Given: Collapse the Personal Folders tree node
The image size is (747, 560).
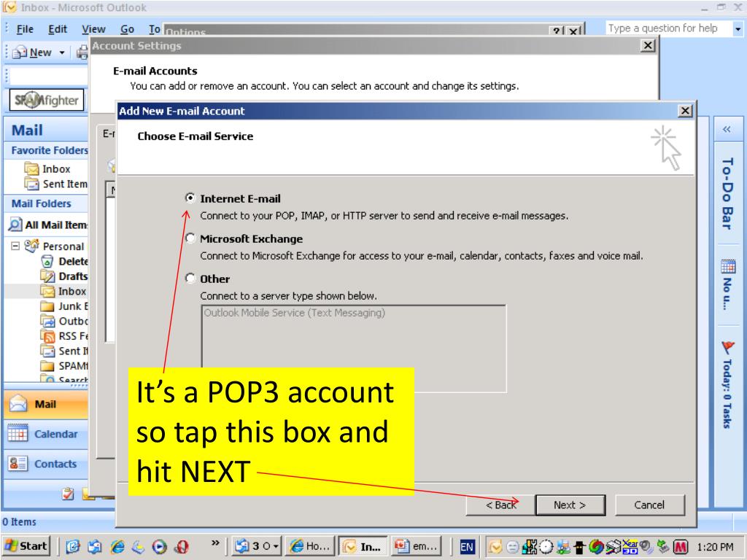Looking at the screenshot, I should tap(15, 246).
